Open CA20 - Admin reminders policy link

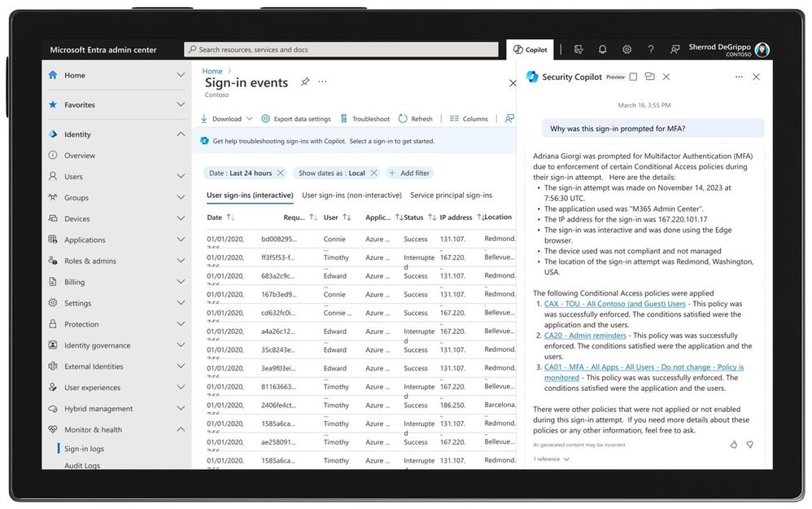[585, 336]
